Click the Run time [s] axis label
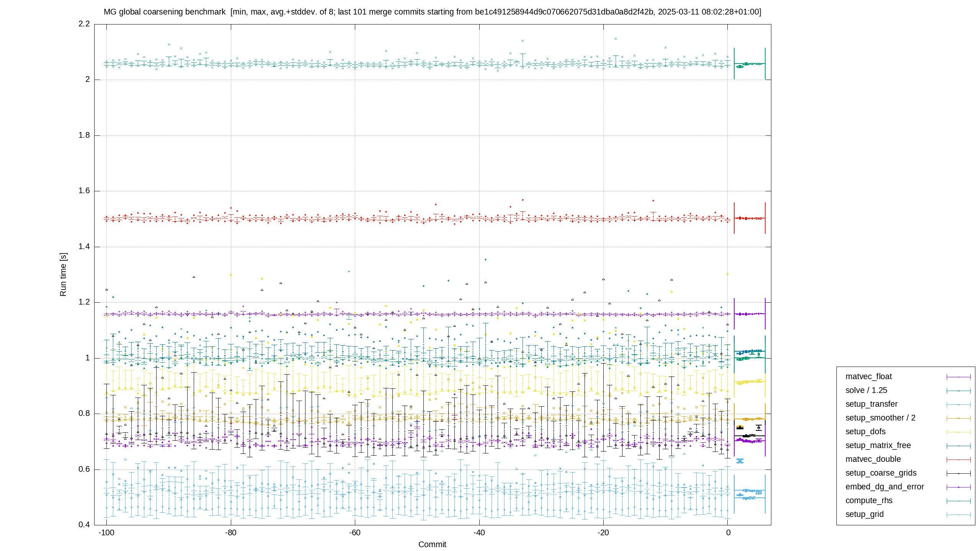 [63, 274]
